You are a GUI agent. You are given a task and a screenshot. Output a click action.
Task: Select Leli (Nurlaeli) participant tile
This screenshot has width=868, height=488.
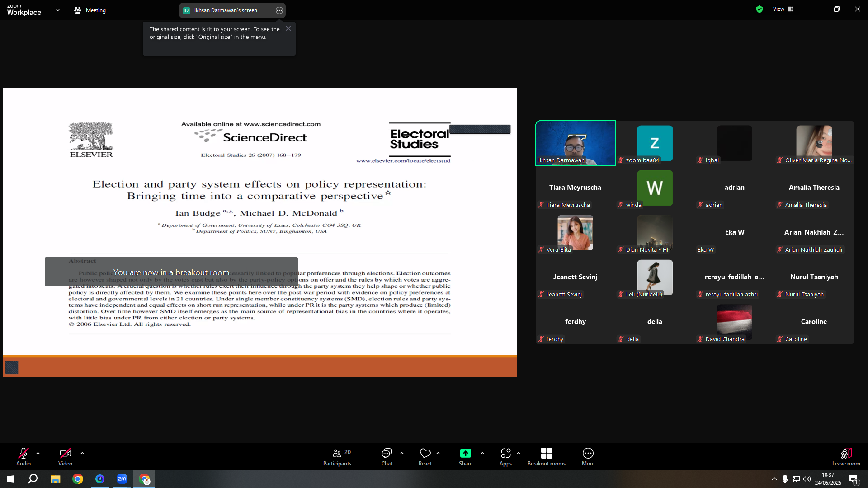pos(655,277)
